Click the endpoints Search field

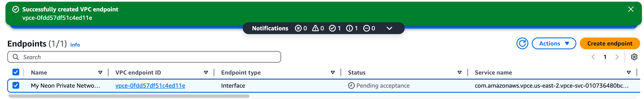(144, 57)
